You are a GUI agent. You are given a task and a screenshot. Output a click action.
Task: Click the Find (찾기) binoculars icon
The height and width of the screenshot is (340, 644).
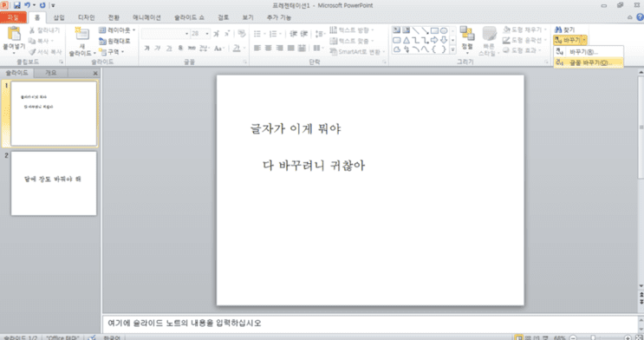click(557, 30)
